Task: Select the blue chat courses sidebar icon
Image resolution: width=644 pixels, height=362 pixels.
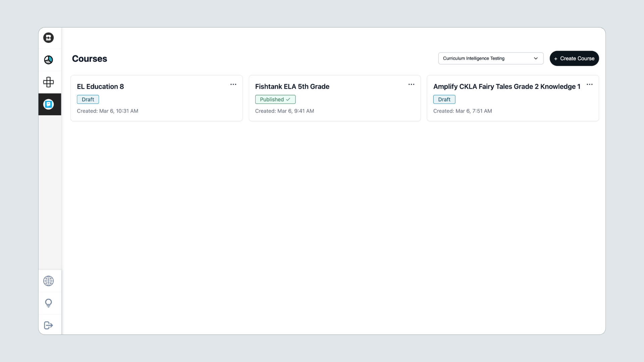Action: pos(48,104)
